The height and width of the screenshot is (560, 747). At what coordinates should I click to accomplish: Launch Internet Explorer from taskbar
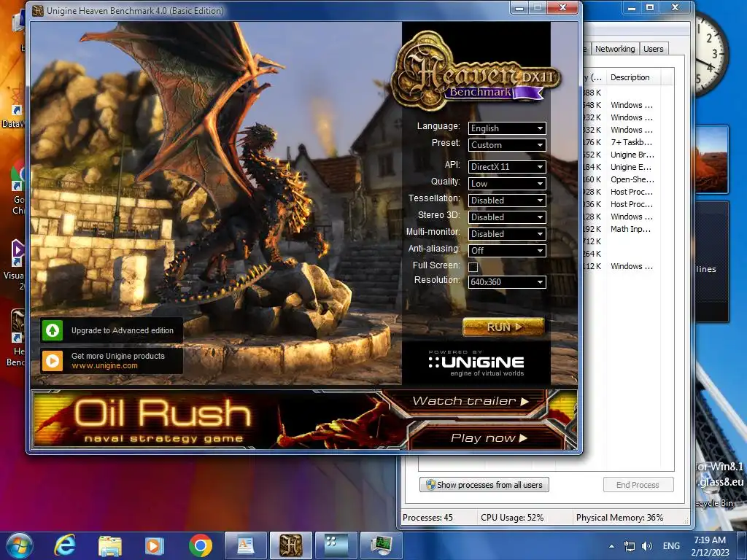pos(65,545)
